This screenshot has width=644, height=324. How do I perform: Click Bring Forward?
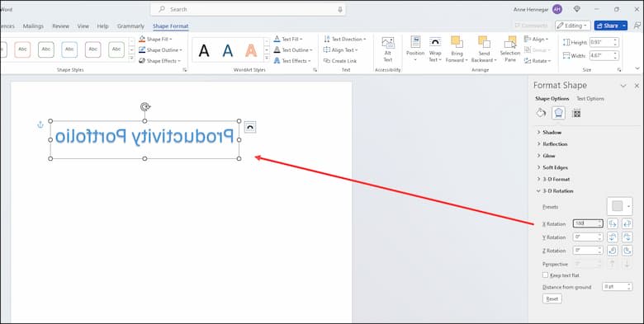(457, 49)
